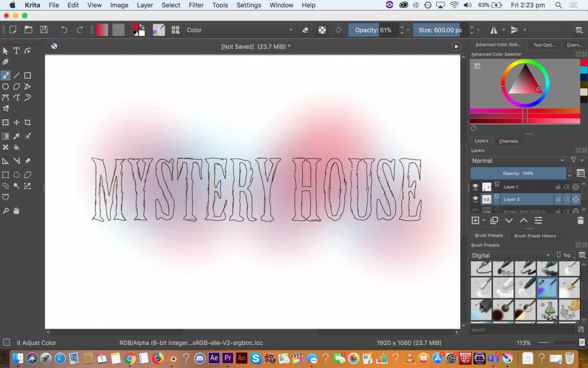Select the Transform tool
The width and height of the screenshot is (588, 368).
click(x=6, y=122)
